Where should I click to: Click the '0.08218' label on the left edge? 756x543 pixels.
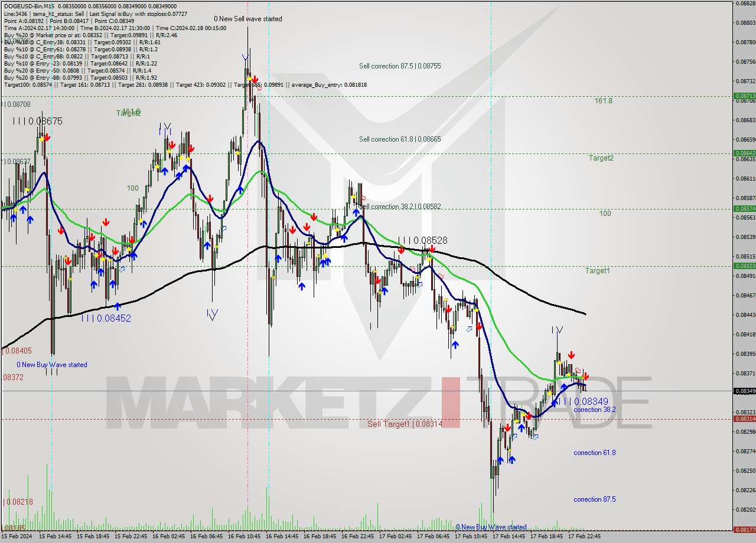pyautogui.click(x=19, y=502)
